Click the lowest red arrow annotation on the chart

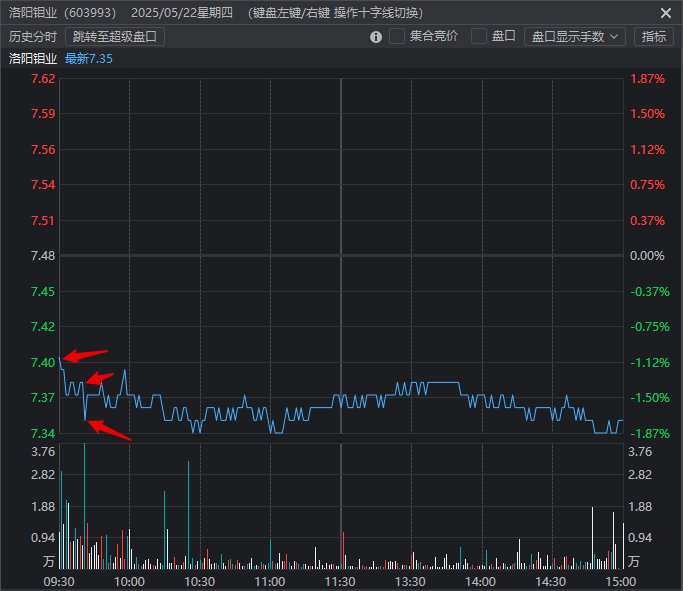pos(109,430)
